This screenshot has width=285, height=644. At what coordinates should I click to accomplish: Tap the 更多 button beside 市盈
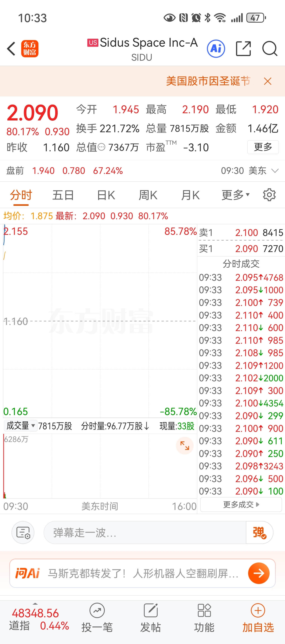coord(263,147)
